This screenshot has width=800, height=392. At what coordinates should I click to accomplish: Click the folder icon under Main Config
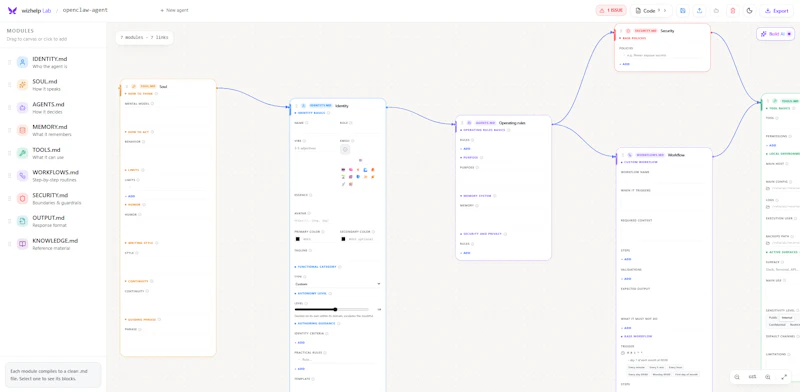coord(768,188)
